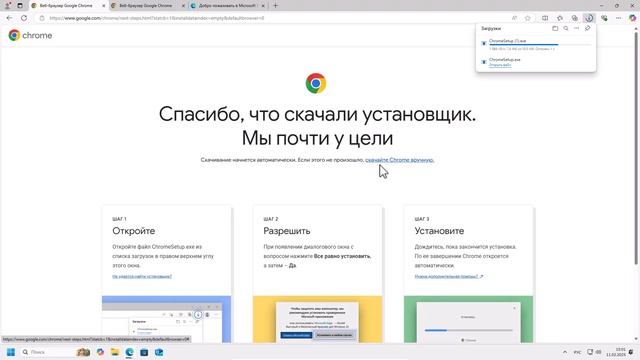
Task: Search downloads in Downloads panel
Action: point(566,29)
